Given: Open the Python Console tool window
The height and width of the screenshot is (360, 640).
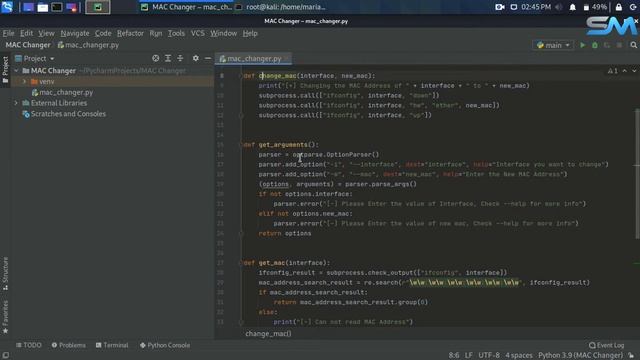Looking at the screenshot, I should [x=165, y=345].
